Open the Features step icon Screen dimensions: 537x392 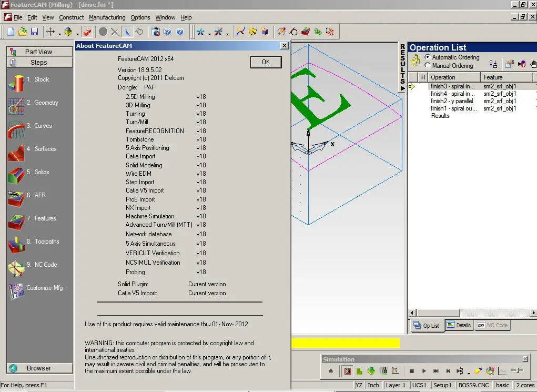[x=16, y=222]
